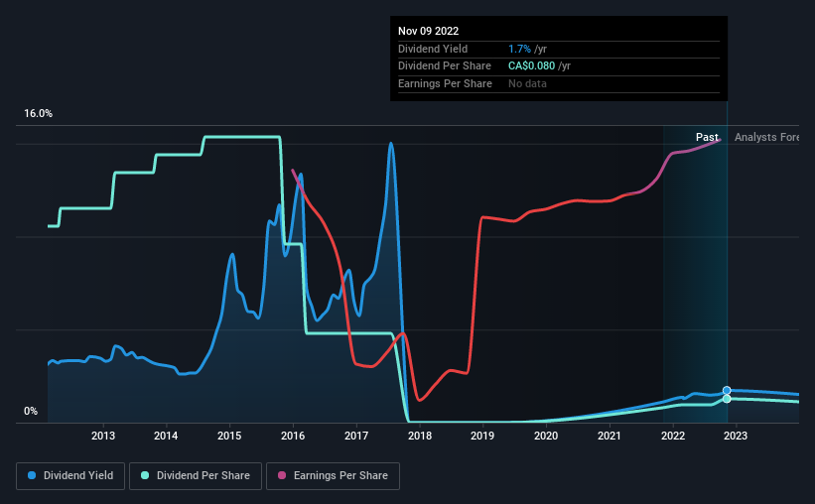This screenshot has height=504, width=815.
Task: Click the blue Dividend Yield legend dot
Action: [x=32, y=475]
